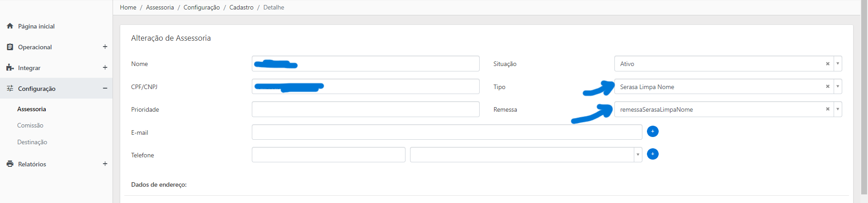868x203 pixels.
Task: Expand the Operacional menu with the plus sign
Action: tap(105, 47)
